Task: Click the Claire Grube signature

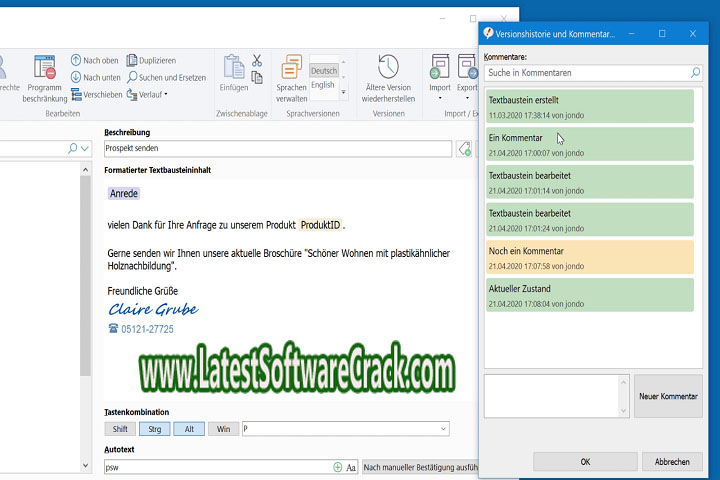Action: (x=153, y=309)
